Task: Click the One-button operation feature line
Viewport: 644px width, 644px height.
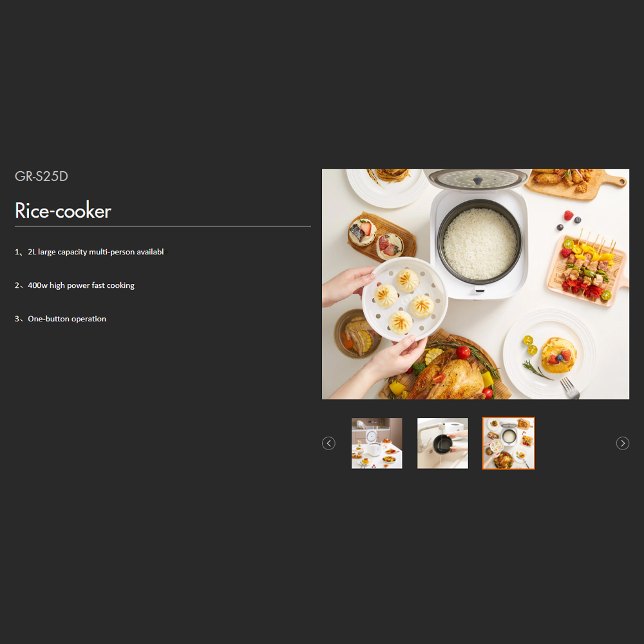Action: (x=61, y=319)
